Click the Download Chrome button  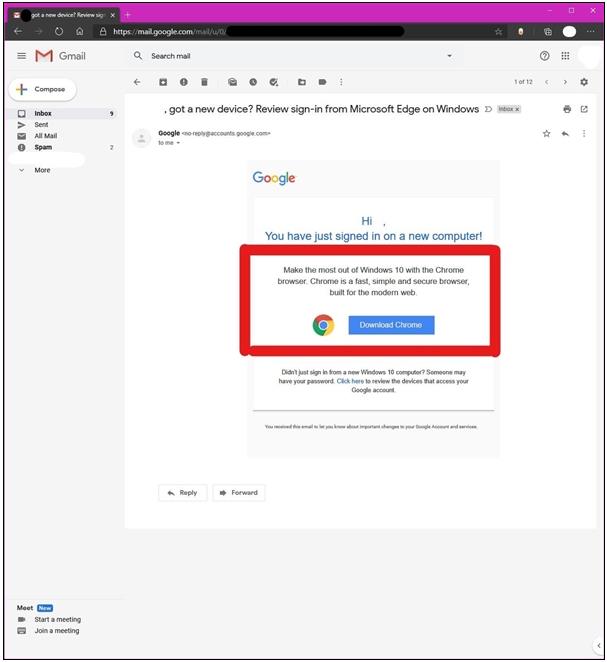coord(391,325)
